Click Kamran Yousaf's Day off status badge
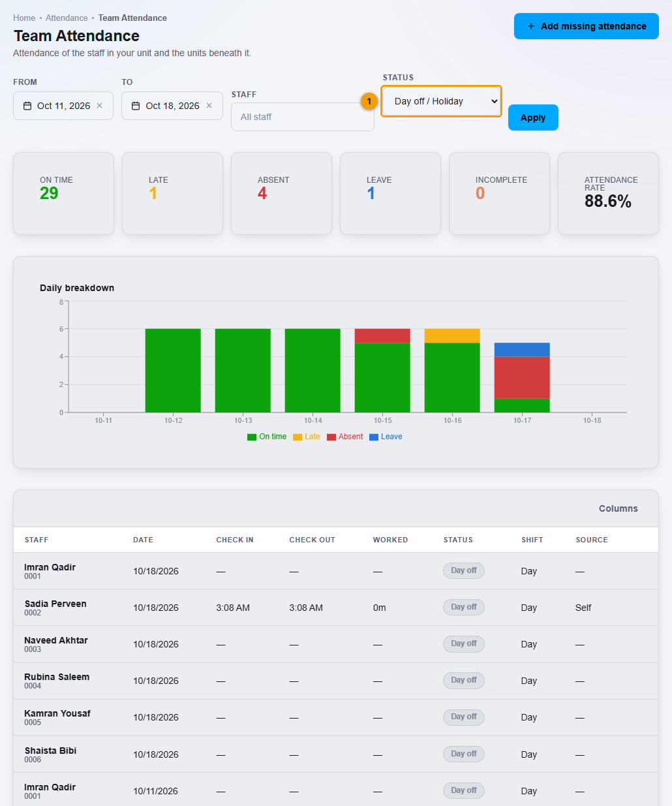The image size is (672, 806). click(464, 717)
